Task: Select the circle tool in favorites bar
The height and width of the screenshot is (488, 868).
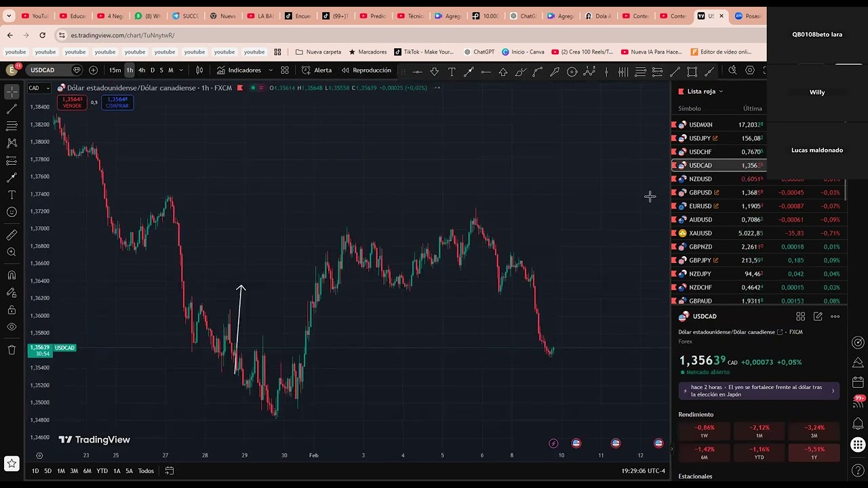Action: click(x=572, y=71)
